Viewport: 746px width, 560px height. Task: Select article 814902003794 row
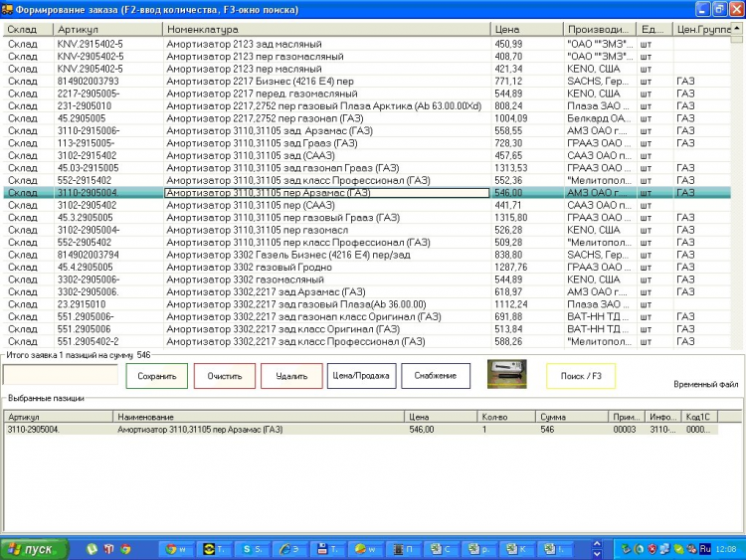point(366,255)
